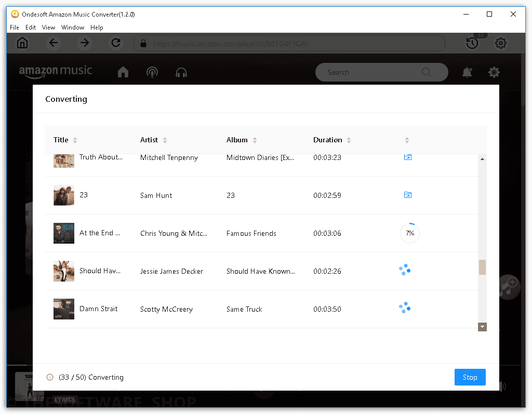Click the Amazon Music home icon
The image size is (532, 414).
coord(123,72)
